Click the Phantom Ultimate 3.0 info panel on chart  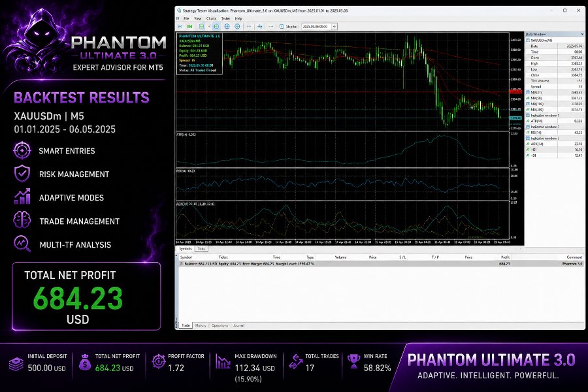pos(199,54)
